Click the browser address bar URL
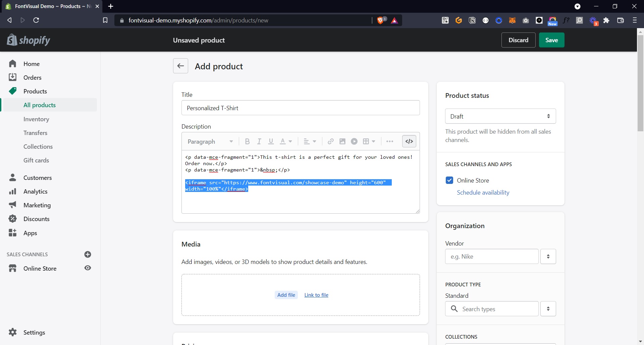 [x=198, y=20]
